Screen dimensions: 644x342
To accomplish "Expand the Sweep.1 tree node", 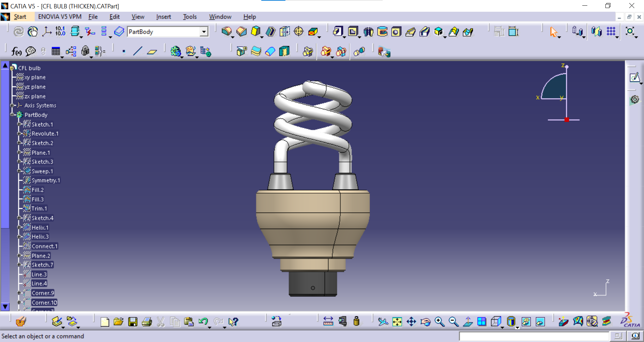I will click(19, 171).
